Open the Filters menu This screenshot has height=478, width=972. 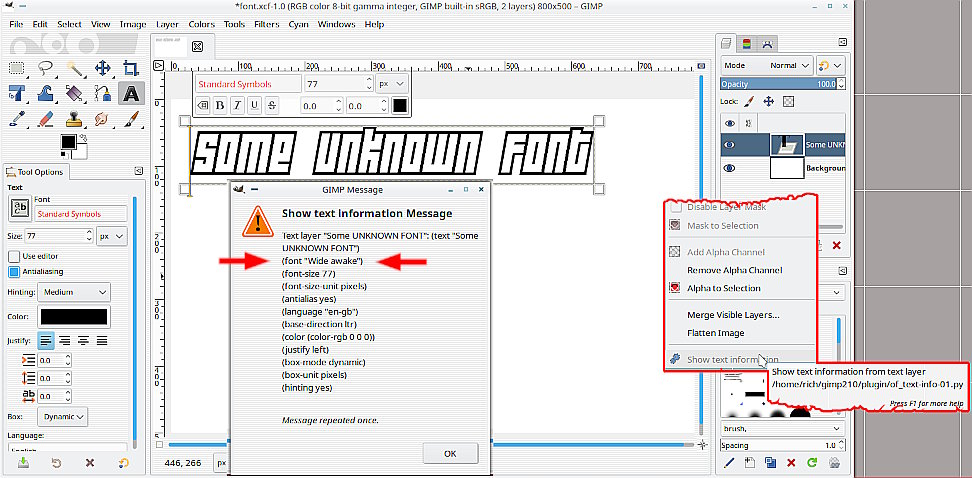point(267,24)
